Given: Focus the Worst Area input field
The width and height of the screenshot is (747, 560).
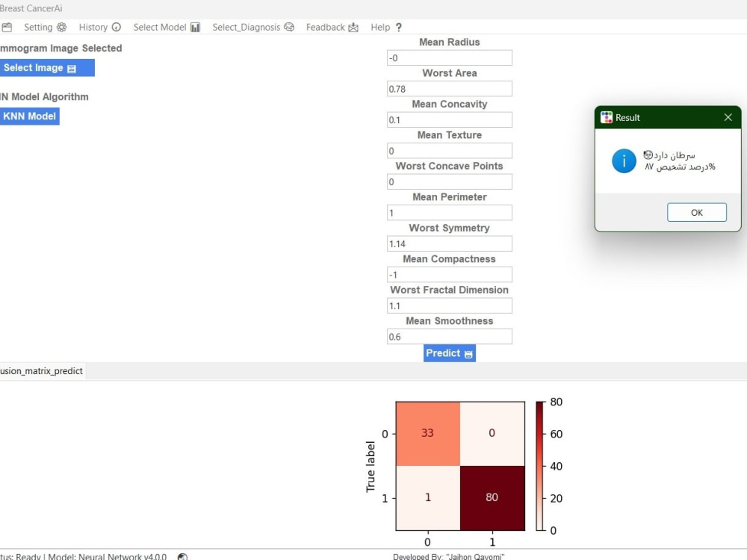Looking at the screenshot, I should click(449, 89).
